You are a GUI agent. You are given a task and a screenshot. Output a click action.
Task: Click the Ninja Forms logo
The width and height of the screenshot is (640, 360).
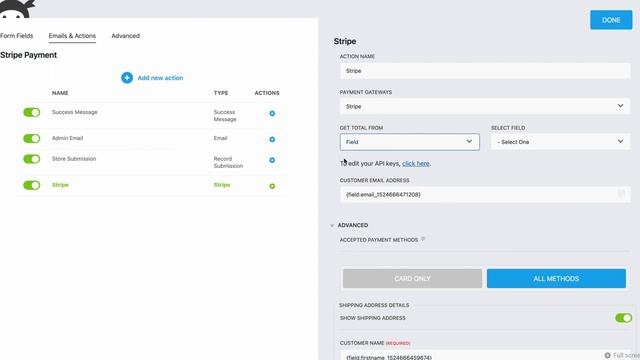pyautogui.click(x=16, y=9)
